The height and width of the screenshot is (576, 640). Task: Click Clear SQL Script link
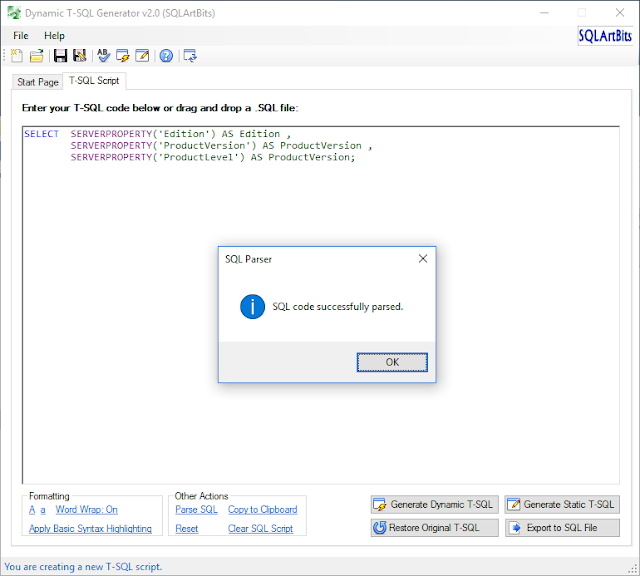coord(260,529)
